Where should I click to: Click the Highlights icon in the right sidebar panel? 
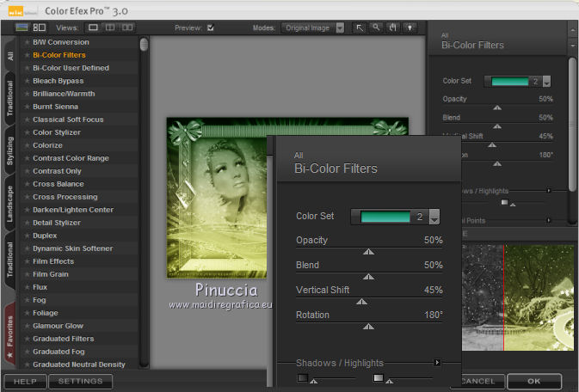tap(504, 202)
